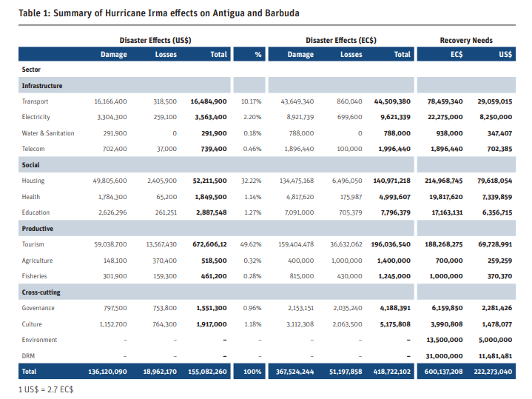The width and height of the screenshot is (532, 399).
Task: Click the Recovery Needs US$ header
Action: tap(505, 54)
